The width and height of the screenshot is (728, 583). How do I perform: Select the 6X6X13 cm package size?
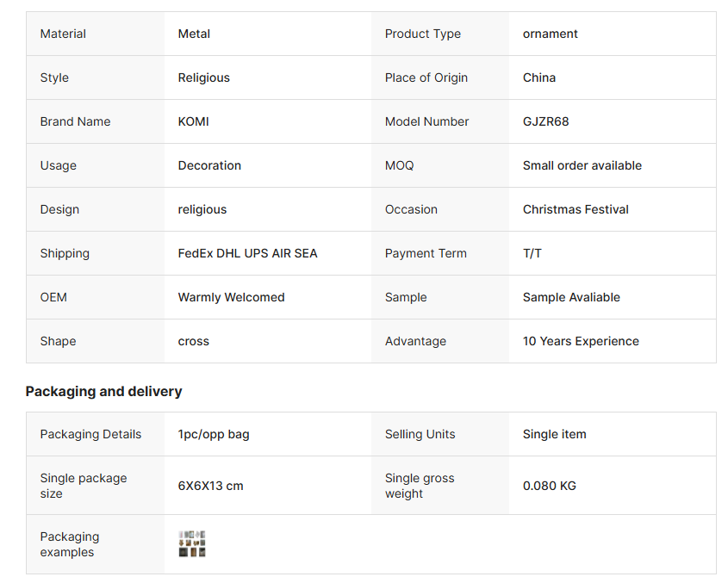210,486
